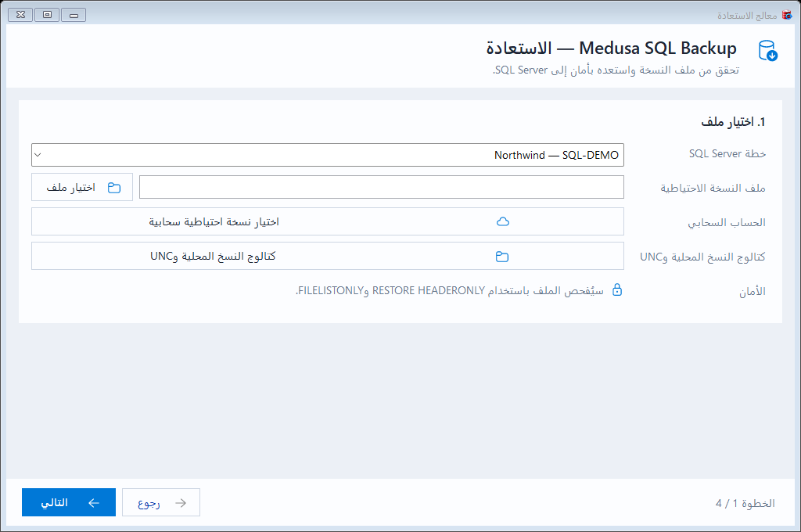Viewport: 801px width, 532px height.
Task: Click the window title معالج الاستعادة
Action: tap(747, 16)
